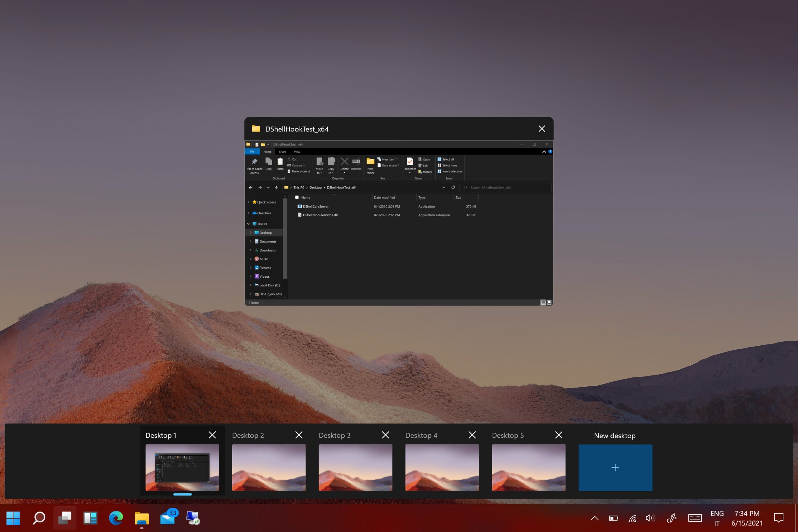Toggle Select All checkbox in ribbon
The height and width of the screenshot is (532, 798).
(446, 159)
